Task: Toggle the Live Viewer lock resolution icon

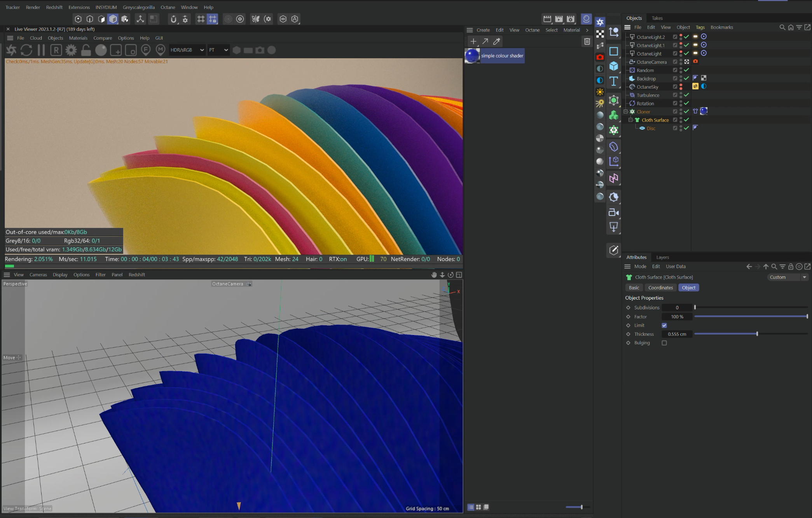Action: [86, 50]
